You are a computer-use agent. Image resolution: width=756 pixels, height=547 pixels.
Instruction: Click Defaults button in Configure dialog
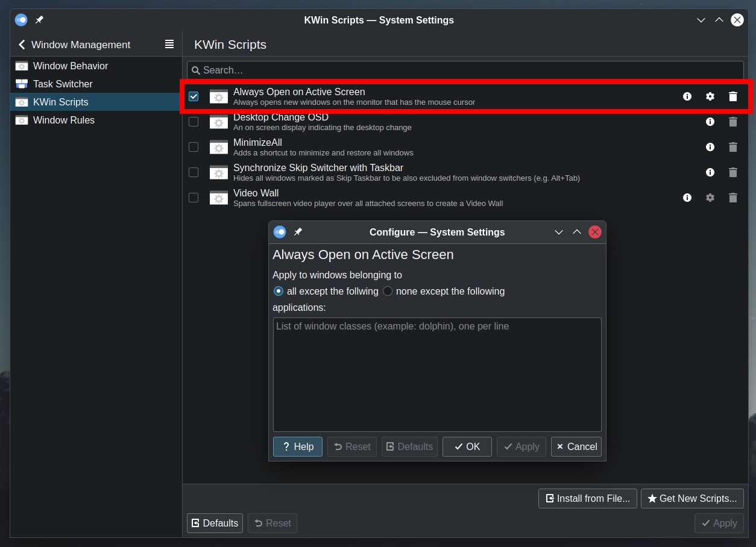(409, 446)
